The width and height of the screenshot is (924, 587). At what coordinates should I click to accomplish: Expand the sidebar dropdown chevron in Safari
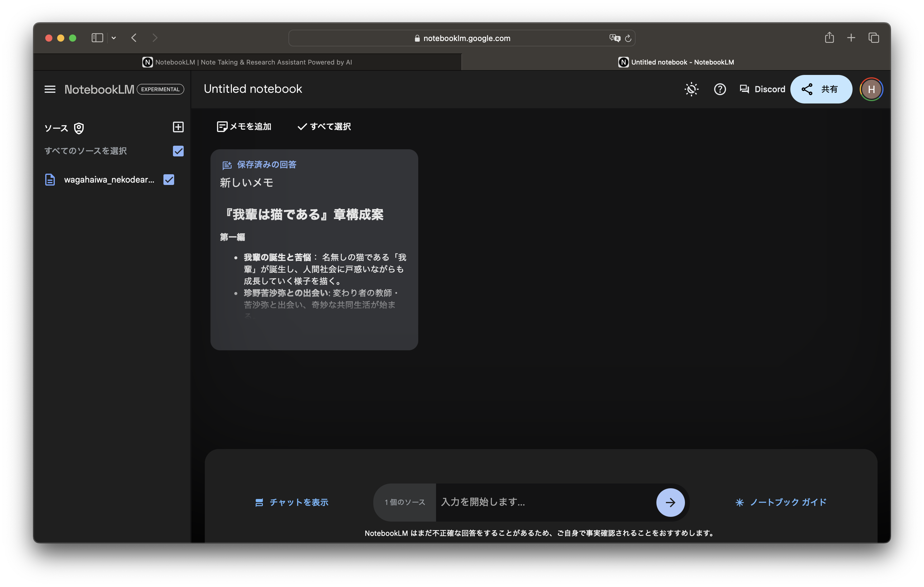click(114, 37)
